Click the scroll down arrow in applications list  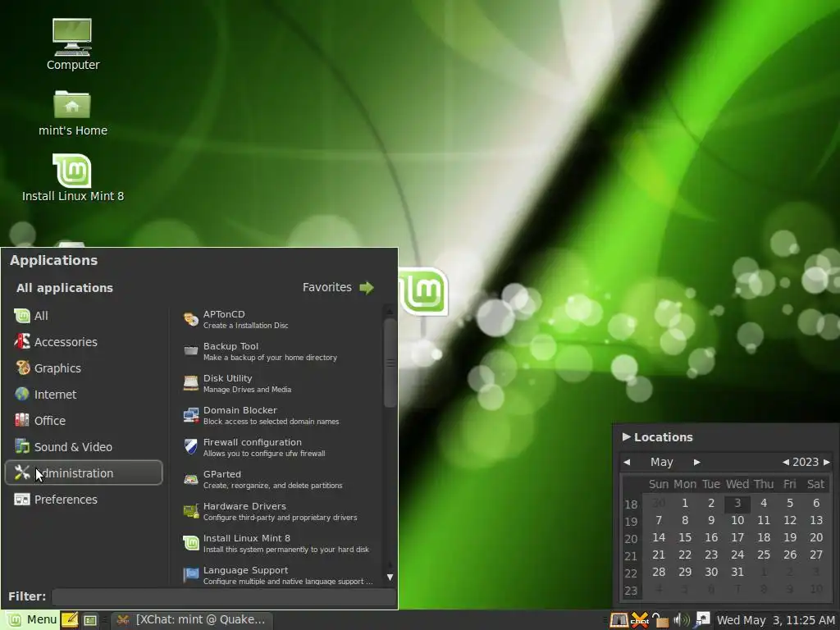[x=390, y=577]
